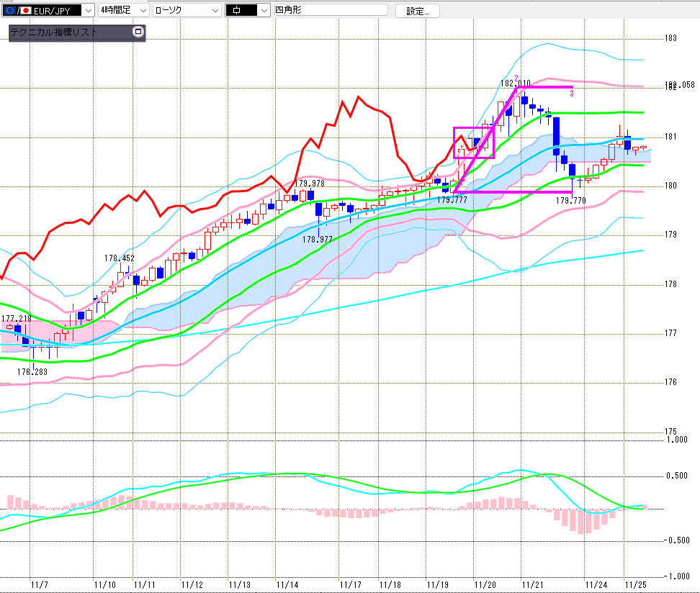
Task: Expand the 4時間足 timeframe dropdown
Action: [x=143, y=11]
